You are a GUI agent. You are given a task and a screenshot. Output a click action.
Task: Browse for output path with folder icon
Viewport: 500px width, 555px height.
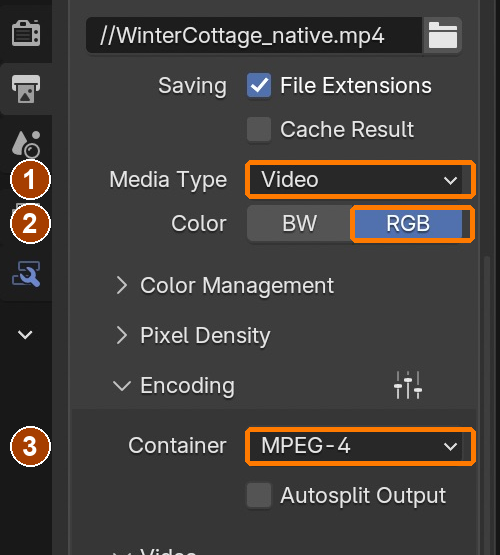coord(443,35)
